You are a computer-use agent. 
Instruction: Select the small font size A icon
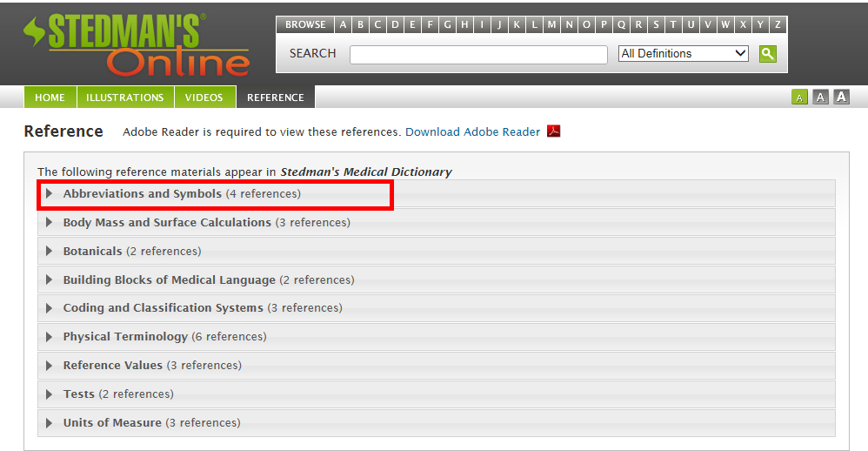click(x=798, y=98)
